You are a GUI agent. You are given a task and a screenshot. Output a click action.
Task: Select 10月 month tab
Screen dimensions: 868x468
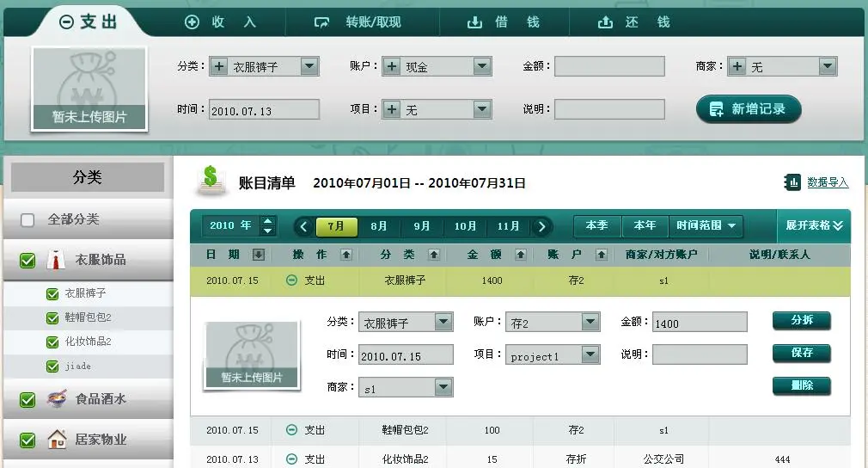pyautogui.click(x=466, y=226)
